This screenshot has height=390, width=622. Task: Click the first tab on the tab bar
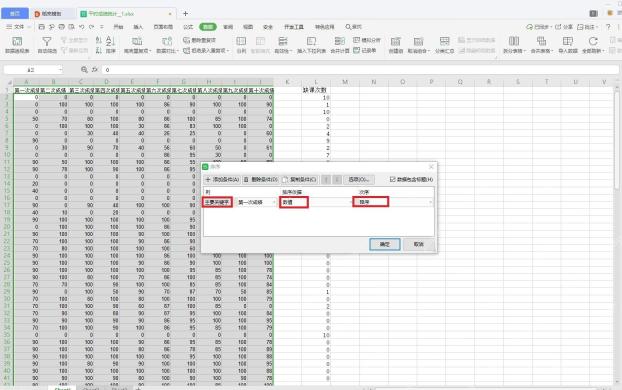coord(15,13)
